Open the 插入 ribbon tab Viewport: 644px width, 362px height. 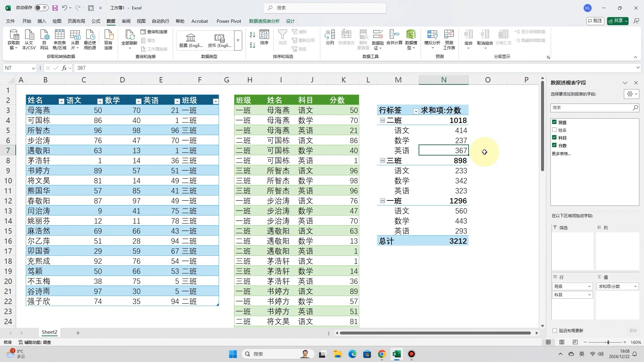click(x=41, y=21)
